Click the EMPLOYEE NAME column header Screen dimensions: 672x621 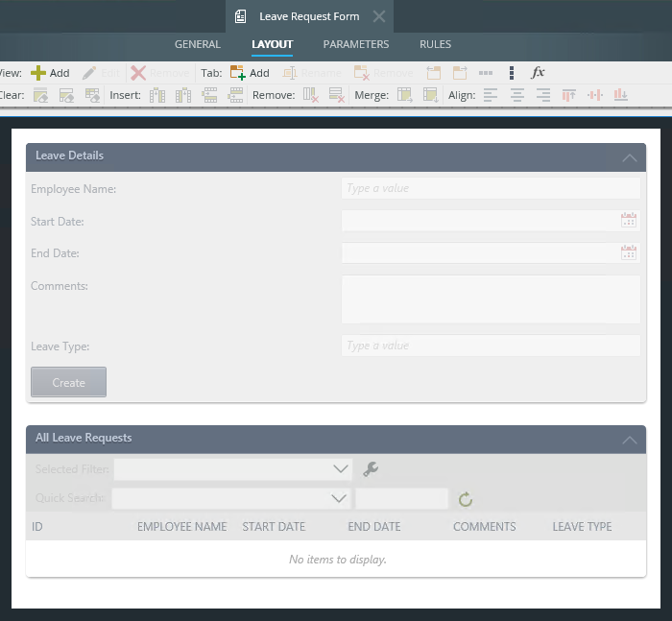click(x=182, y=527)
